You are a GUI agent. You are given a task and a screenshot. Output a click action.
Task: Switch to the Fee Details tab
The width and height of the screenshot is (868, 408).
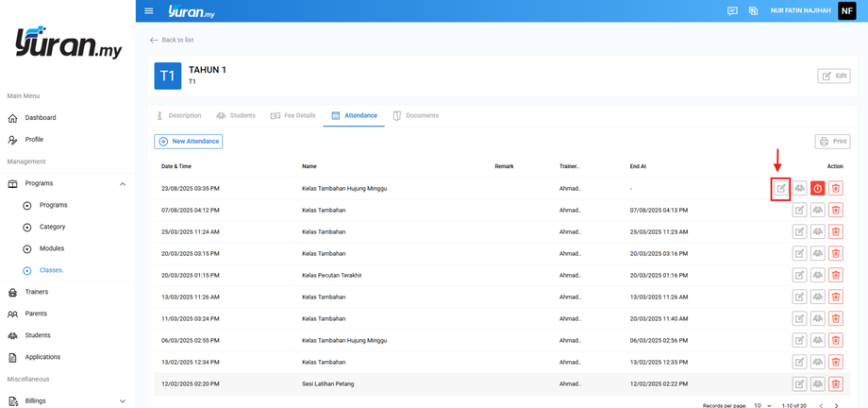[x=293, y=115]
